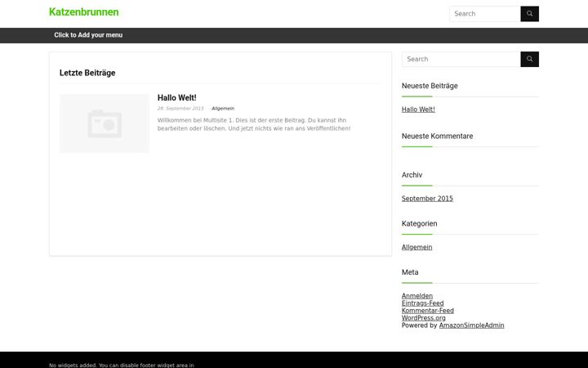588x368 pixels.
Task: Click the 'Neueste Kommentare' widget heading
Action: [437, 137]
